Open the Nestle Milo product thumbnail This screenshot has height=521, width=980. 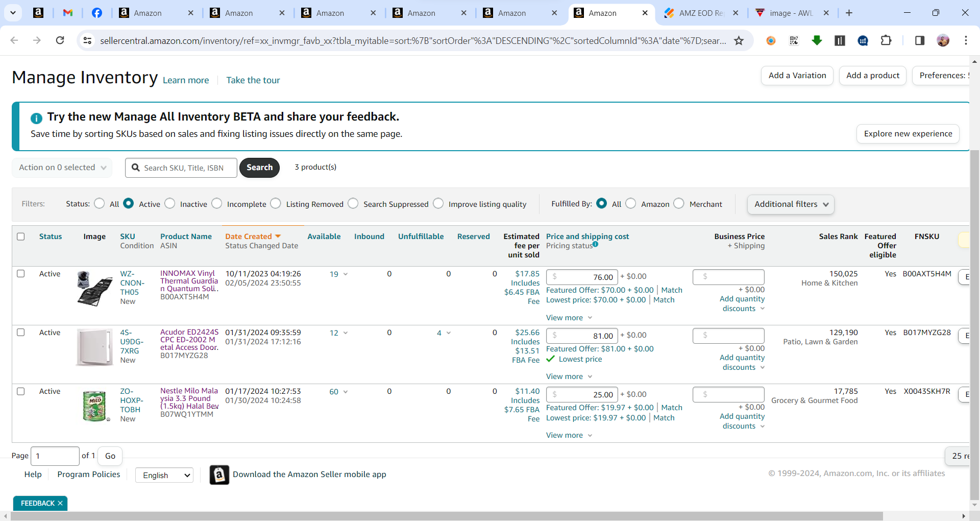click(95, 406)
